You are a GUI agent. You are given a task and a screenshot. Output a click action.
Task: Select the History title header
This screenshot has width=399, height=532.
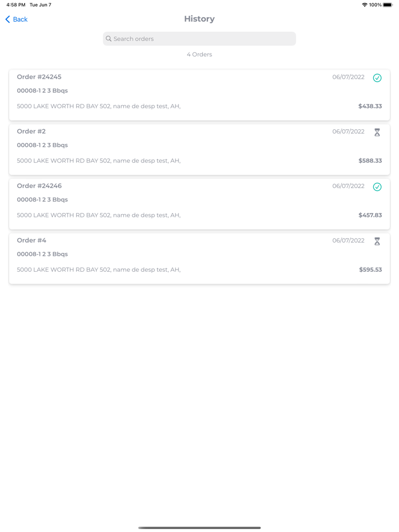coord(199,19)
